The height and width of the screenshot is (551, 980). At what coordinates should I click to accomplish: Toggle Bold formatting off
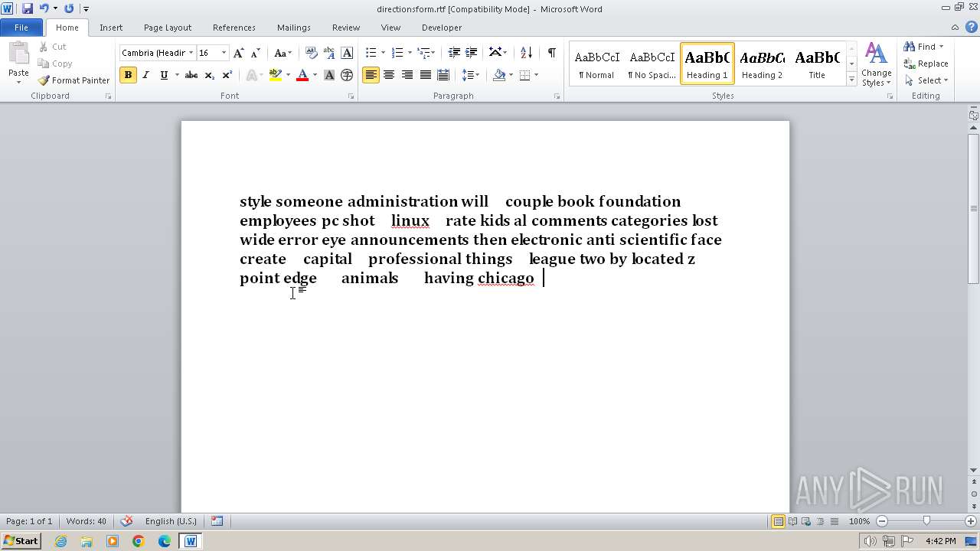(128, 75)
